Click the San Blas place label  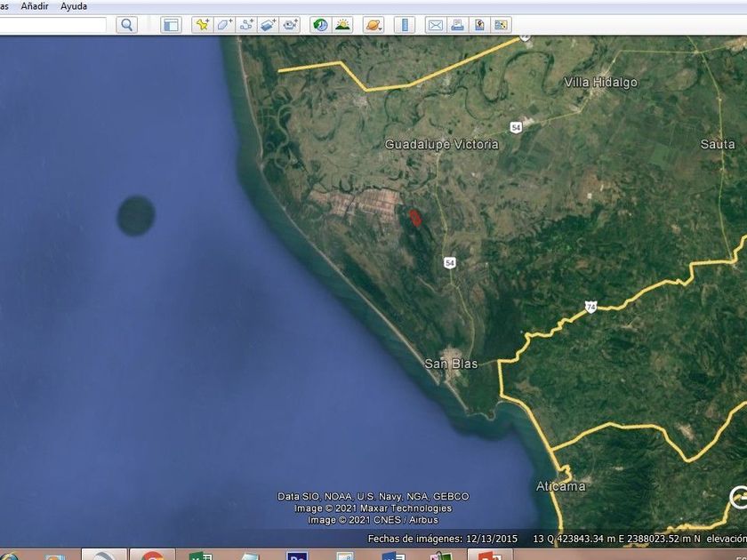450,364
